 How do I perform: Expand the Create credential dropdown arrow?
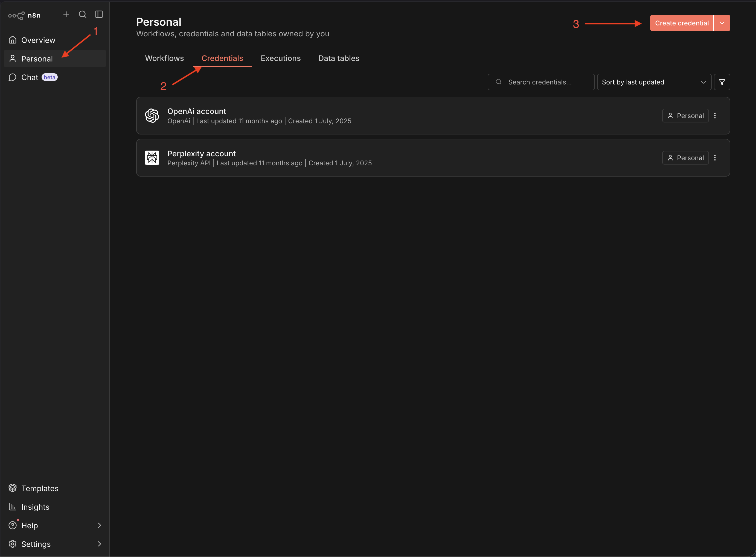tap(722, 23)
